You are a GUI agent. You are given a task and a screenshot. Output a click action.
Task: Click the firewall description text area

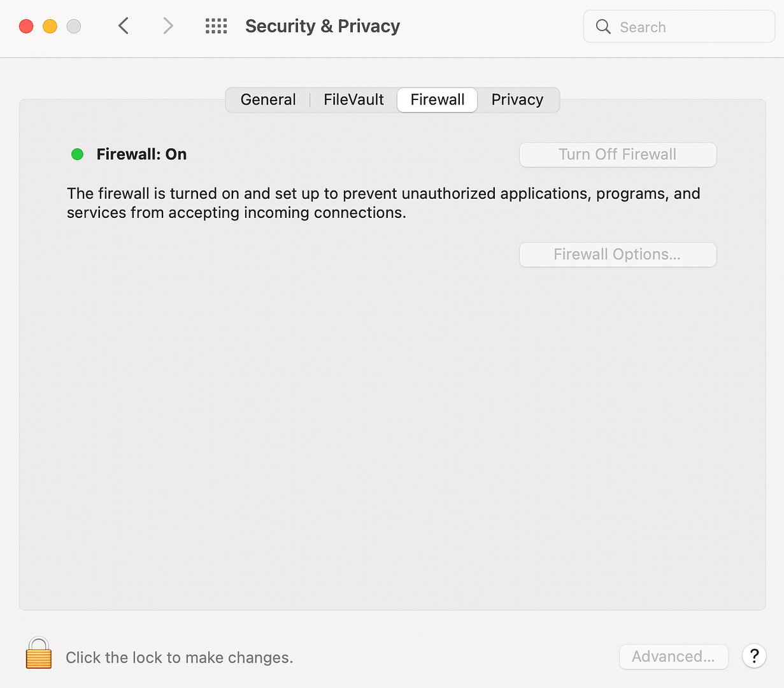[x=382, y=203]
